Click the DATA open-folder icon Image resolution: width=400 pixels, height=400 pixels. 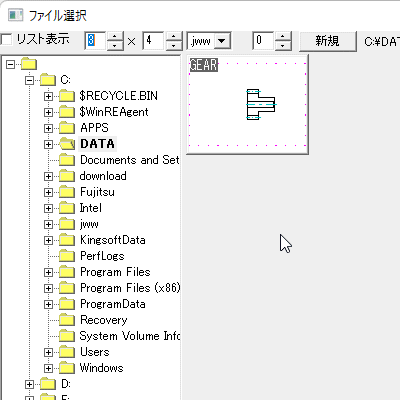[x=67, y=144]
